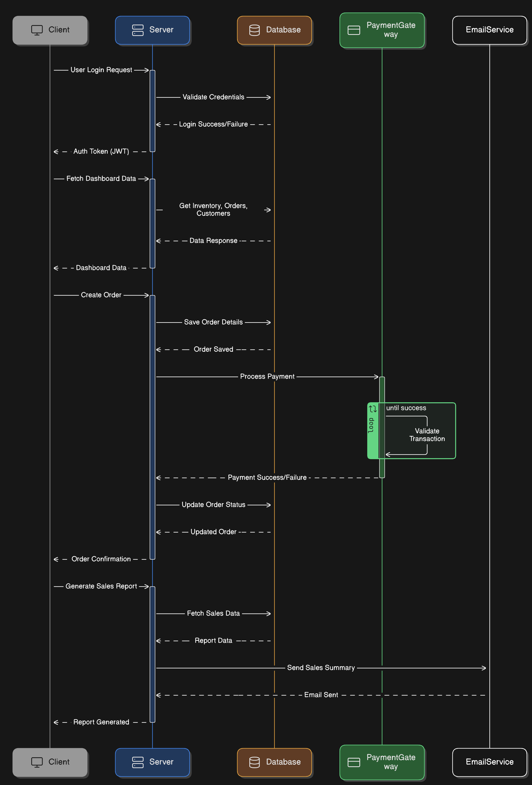Click the 'Order Saved' return label
The image size is (532, 785).
tap(213, 349)
